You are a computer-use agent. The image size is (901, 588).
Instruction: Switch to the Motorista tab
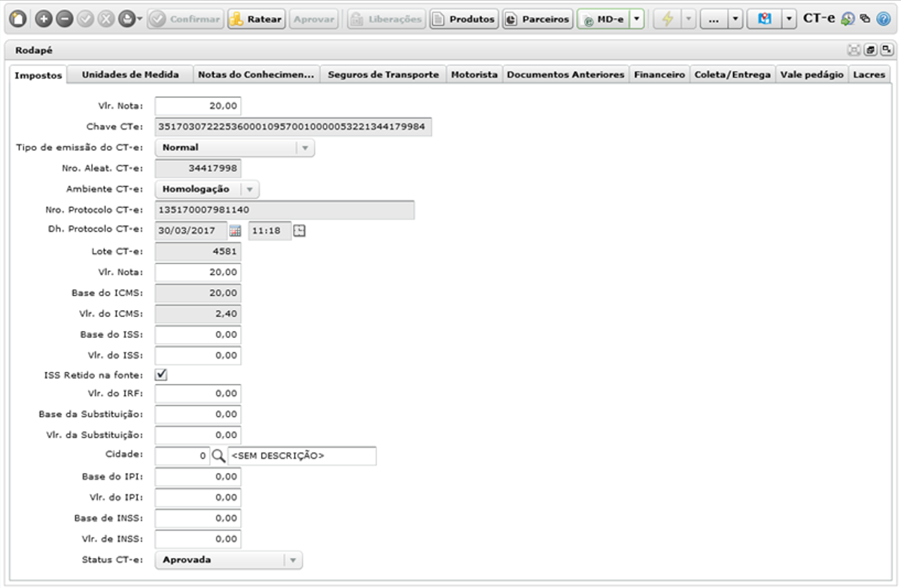tap(474, 75)
